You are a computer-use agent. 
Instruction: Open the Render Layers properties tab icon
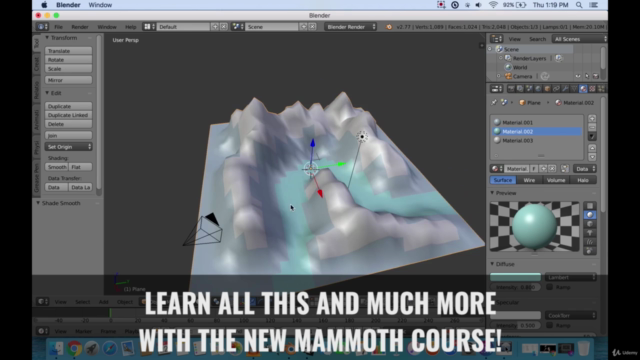pyautogui.click(x=520, y=89)
